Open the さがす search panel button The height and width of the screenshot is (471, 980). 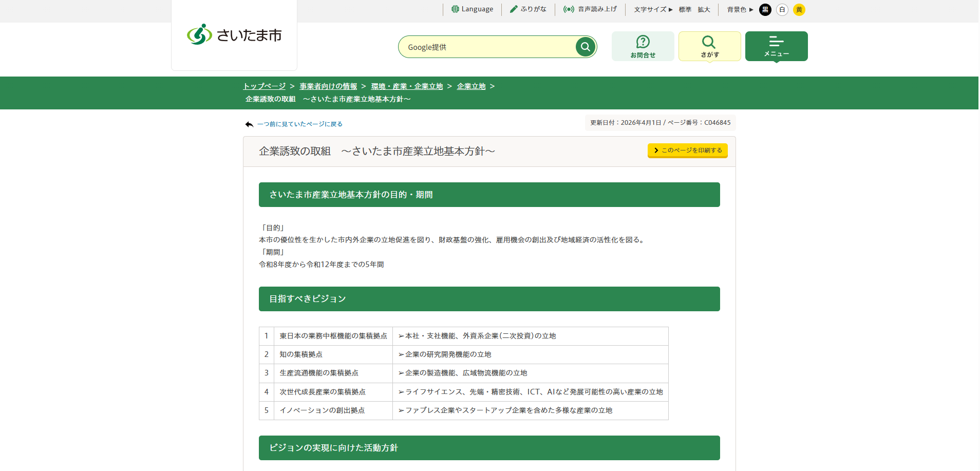tap(710, 46)
